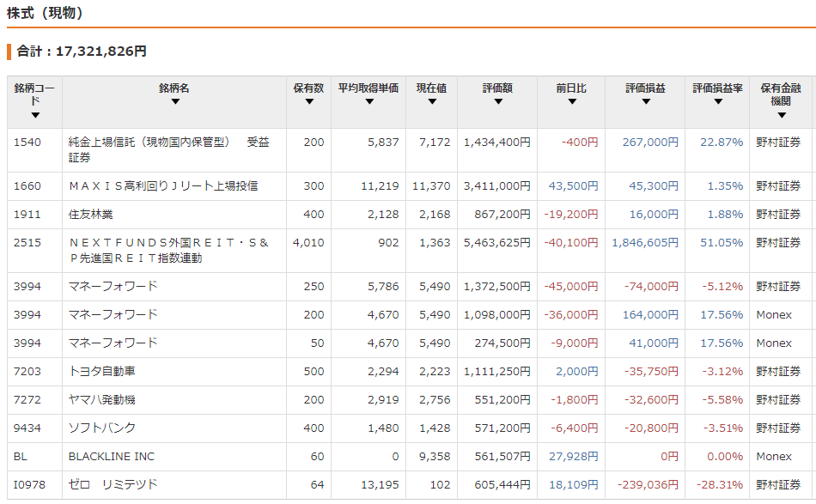Click stock code I0978

[29, 484]
